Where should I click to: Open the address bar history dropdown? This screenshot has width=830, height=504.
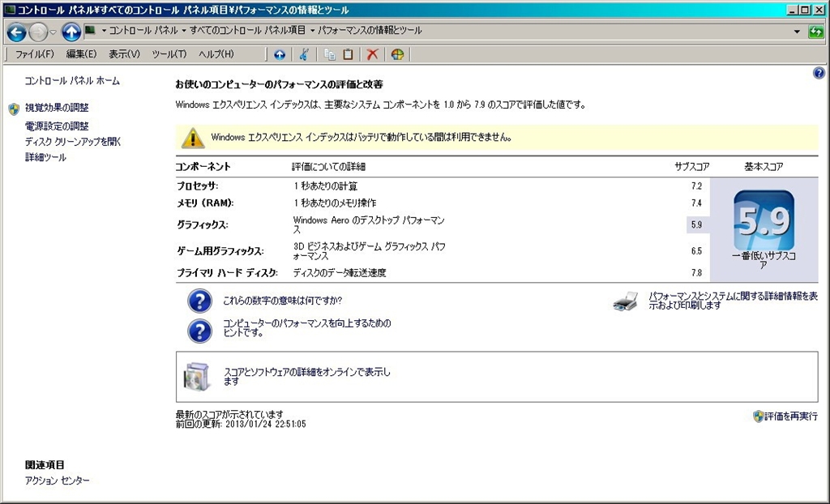click(798, 32)
